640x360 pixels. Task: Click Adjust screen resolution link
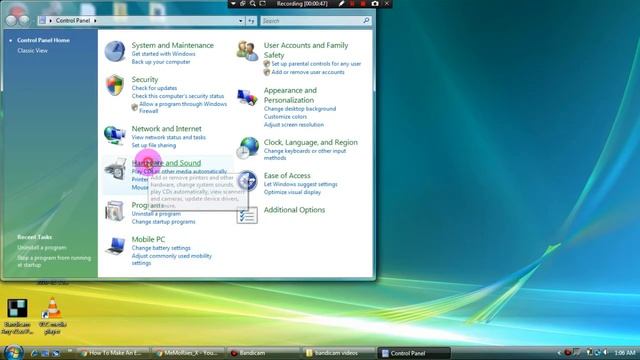[x=294, y=124]
